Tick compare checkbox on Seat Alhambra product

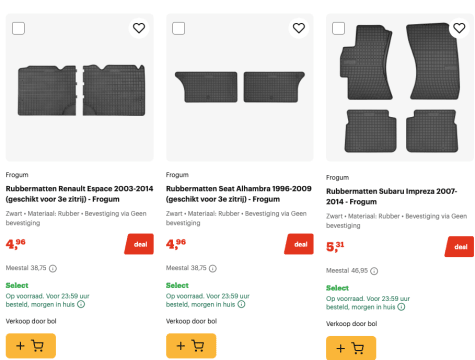point(178,28)
